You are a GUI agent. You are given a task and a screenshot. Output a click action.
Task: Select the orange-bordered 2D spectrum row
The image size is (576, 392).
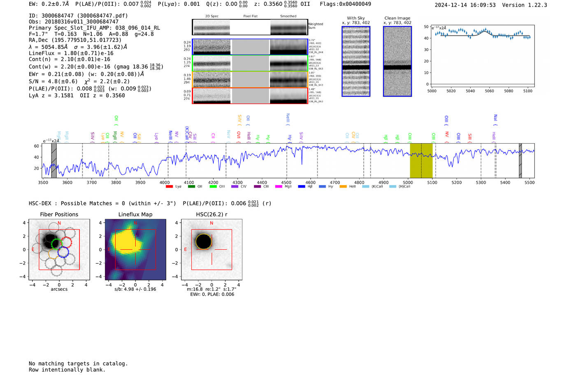tap(250, 79)
